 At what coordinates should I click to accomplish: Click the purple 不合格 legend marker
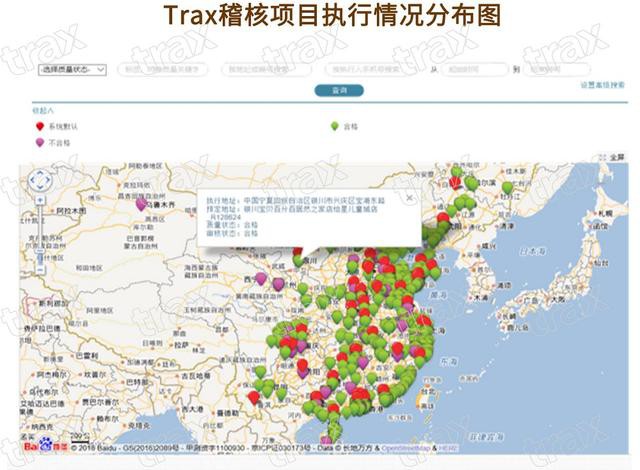[x=40, y=142]
